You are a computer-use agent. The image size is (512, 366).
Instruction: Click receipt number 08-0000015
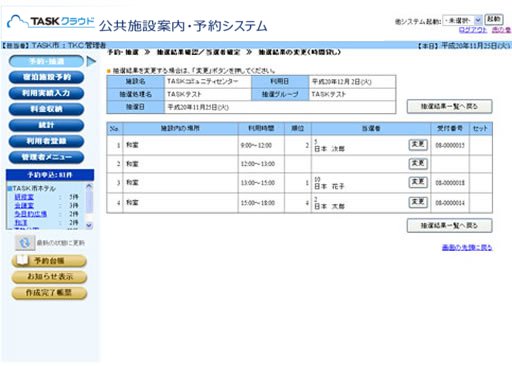(450, 145)
